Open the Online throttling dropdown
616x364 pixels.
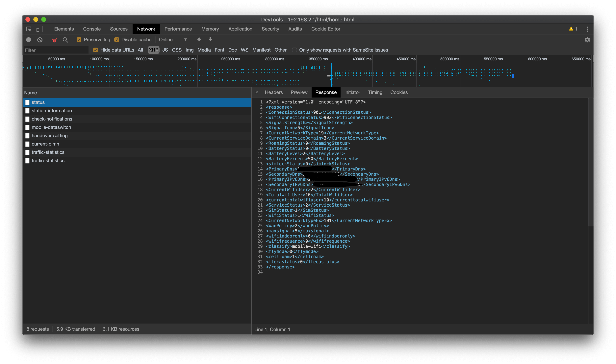pos(173,40)
